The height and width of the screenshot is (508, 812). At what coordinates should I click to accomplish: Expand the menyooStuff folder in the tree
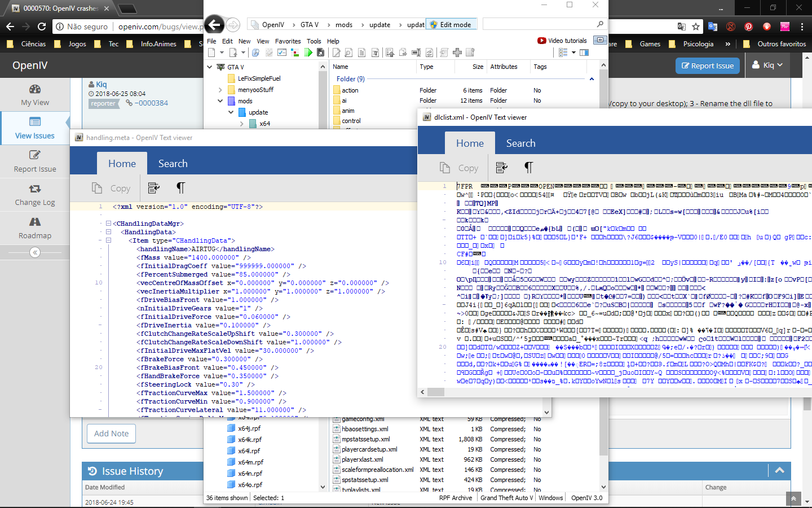coord(220,90)
